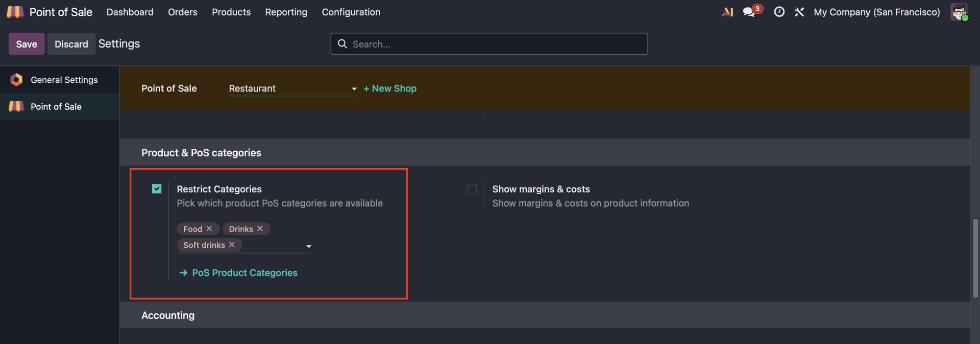Open the Reporting menu
This screenshot has height=344, width=980.
coord(286,12)
